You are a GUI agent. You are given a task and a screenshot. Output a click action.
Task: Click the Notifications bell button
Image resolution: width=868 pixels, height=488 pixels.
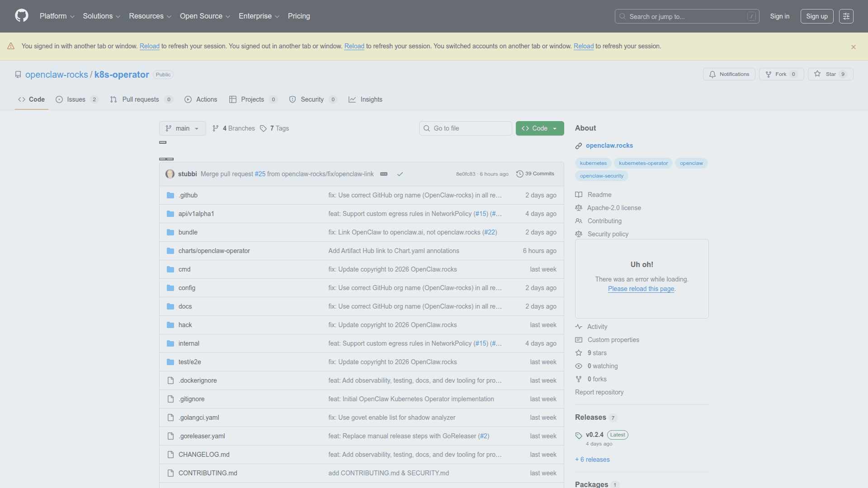[x=729, y=74]
